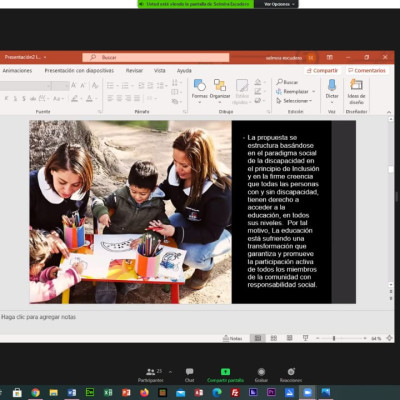
Task: Click the Comentarios button
Action: point(367,71)
